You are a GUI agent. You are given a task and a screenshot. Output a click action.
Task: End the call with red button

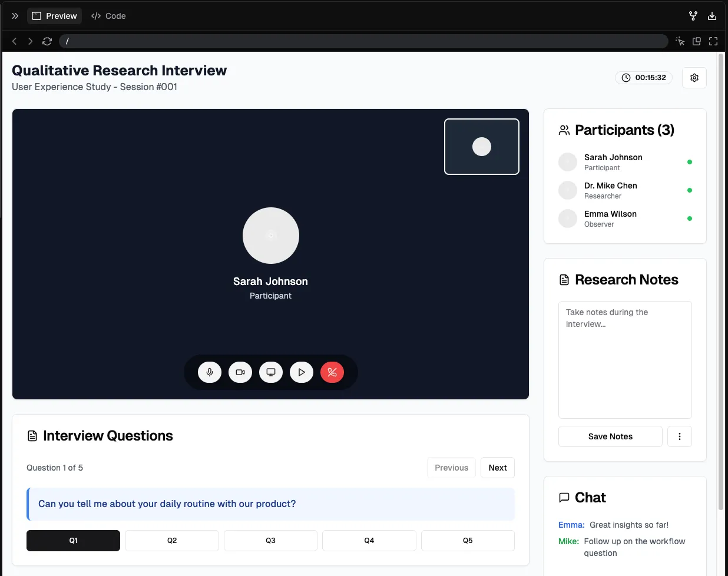(x=332, y=372)
